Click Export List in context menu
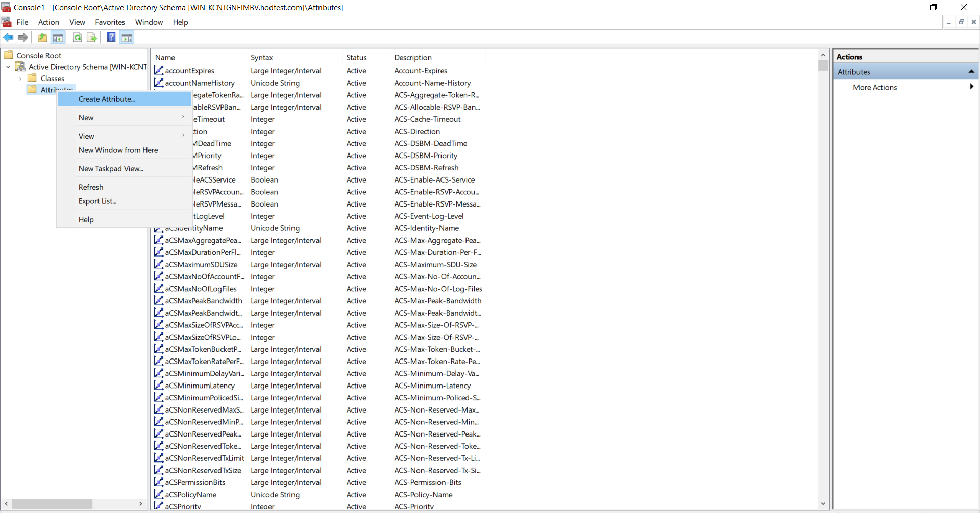The width and height of the screenshot is (980, 513). coord(97,201)
